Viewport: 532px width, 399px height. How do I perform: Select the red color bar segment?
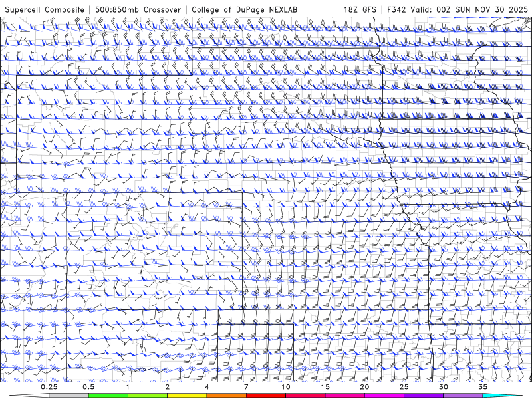(x=265, y=396)
